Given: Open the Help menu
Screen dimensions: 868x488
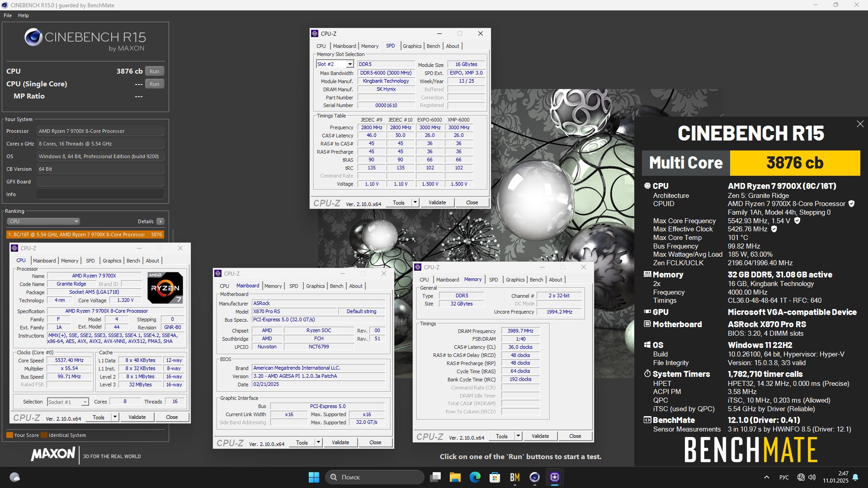Looking at the screenshot, I should click(24, 15).
